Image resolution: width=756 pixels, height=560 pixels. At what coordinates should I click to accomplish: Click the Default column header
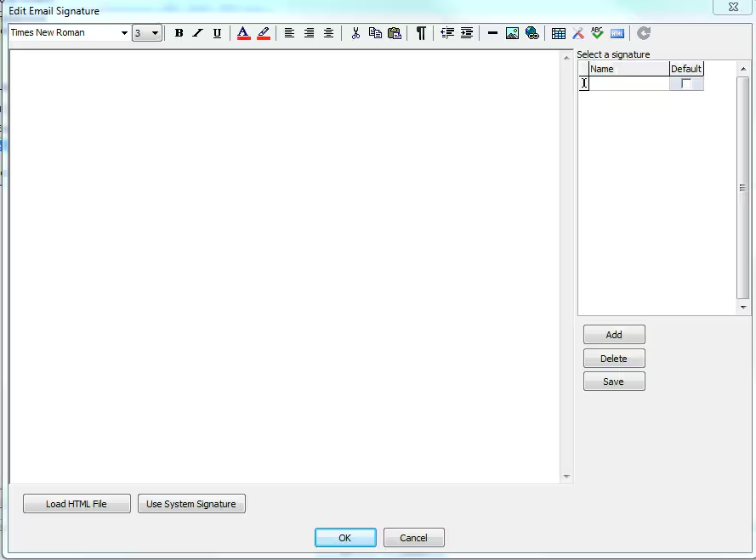click(x=686, y=69)
